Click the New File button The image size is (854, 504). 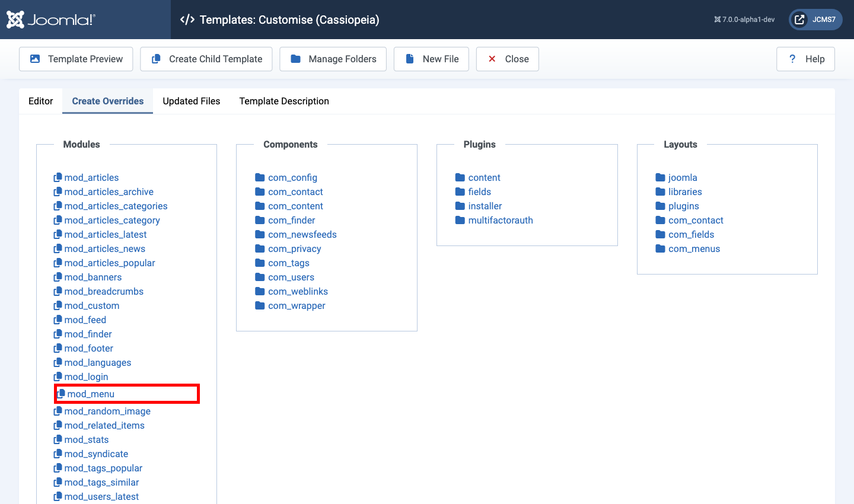coord(431,59)
